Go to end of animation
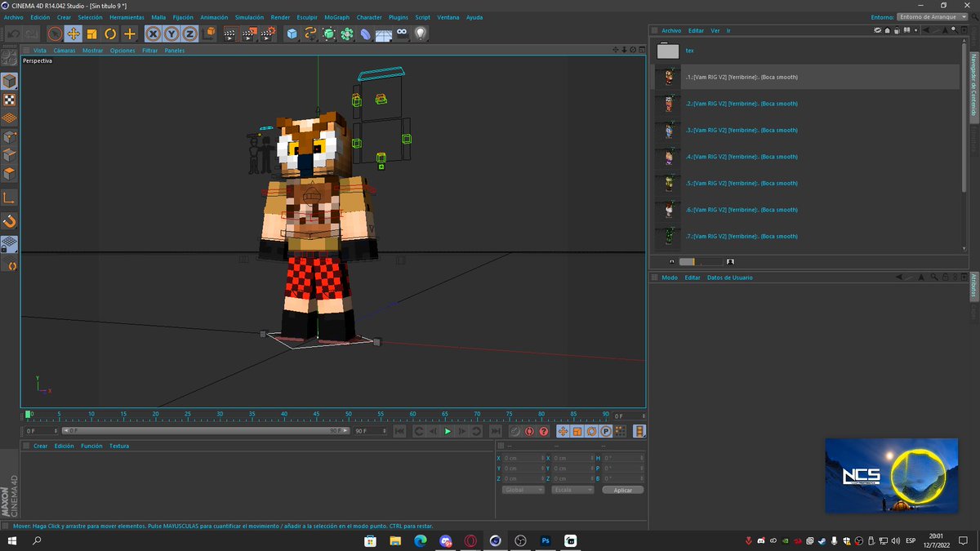 point(496,431)
